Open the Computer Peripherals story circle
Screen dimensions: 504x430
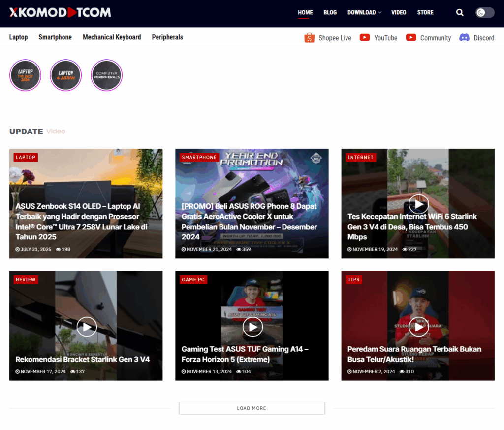point(106,75)
